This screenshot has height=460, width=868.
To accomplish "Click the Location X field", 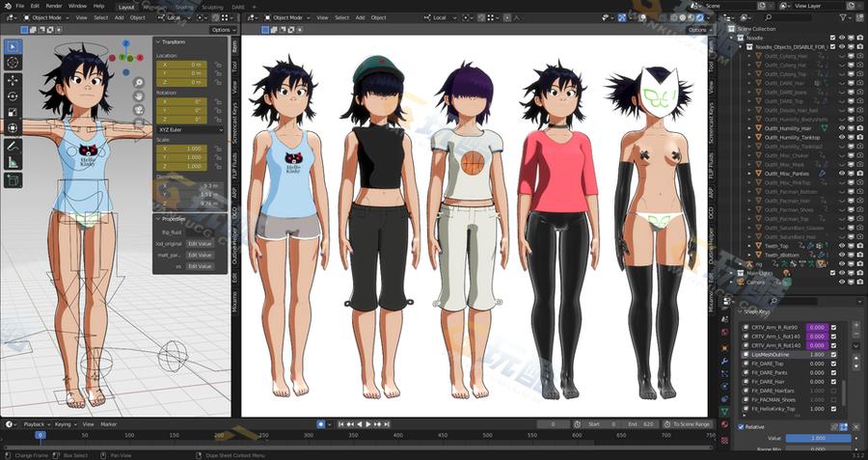I will (x=181, y=65).
